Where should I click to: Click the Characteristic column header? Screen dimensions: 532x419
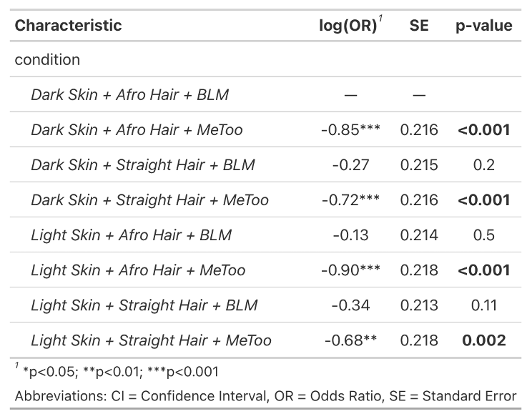coord(68,26)
